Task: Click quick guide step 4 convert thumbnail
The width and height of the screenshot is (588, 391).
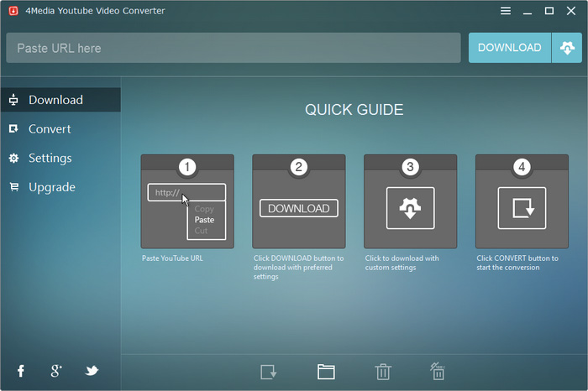Action: pos(522,201)
